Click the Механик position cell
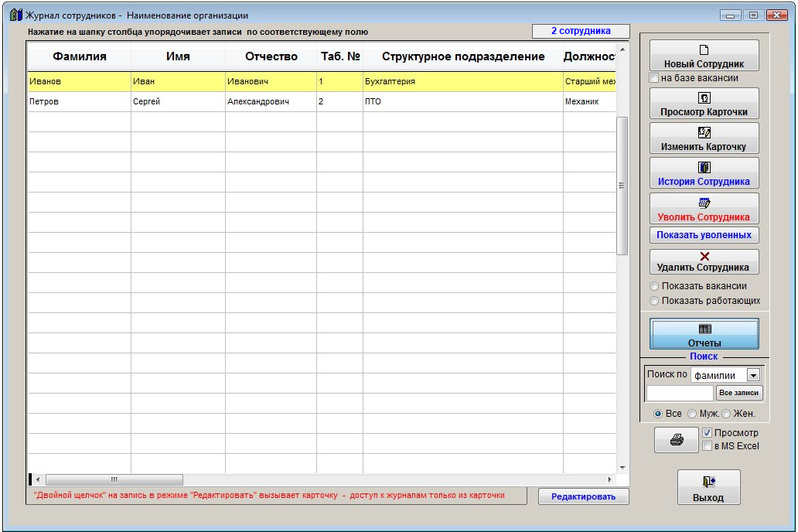Image resolution: width=798 pixels, height=532 pixels. 589,101
